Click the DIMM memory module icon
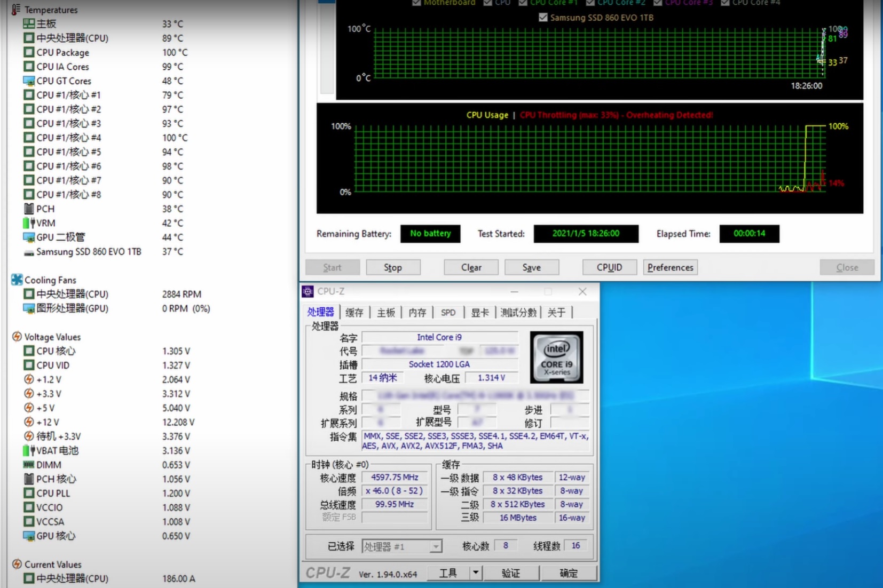This screenshot has width=883, height=588. pyautogui.click(x=29, y=465)
